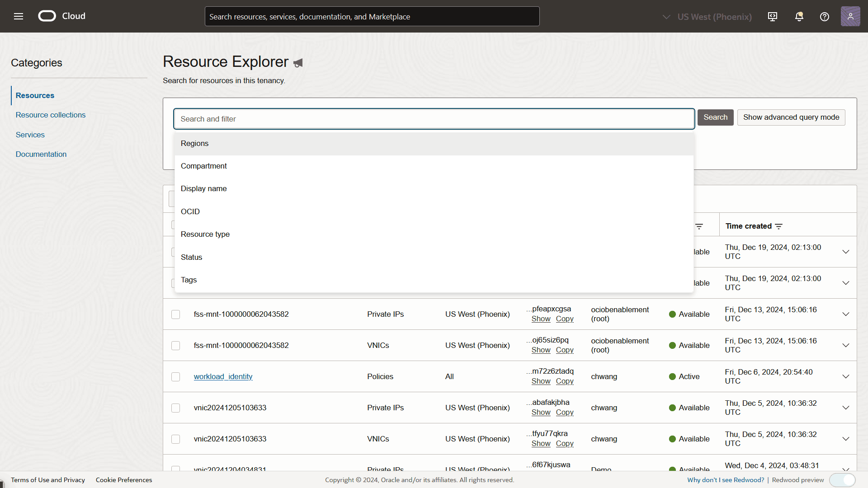
Task: Open the user profile avatar
Action: (850, 16)
